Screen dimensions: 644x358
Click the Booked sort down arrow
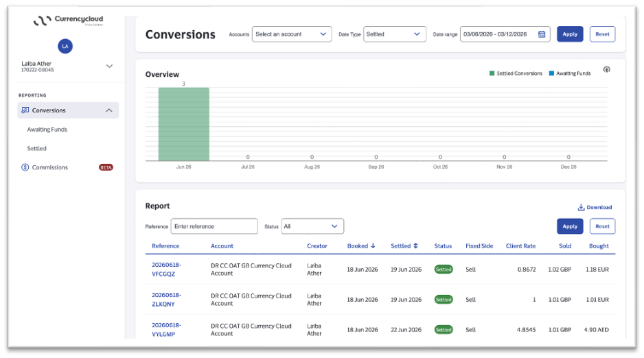[x=373, y=246]
